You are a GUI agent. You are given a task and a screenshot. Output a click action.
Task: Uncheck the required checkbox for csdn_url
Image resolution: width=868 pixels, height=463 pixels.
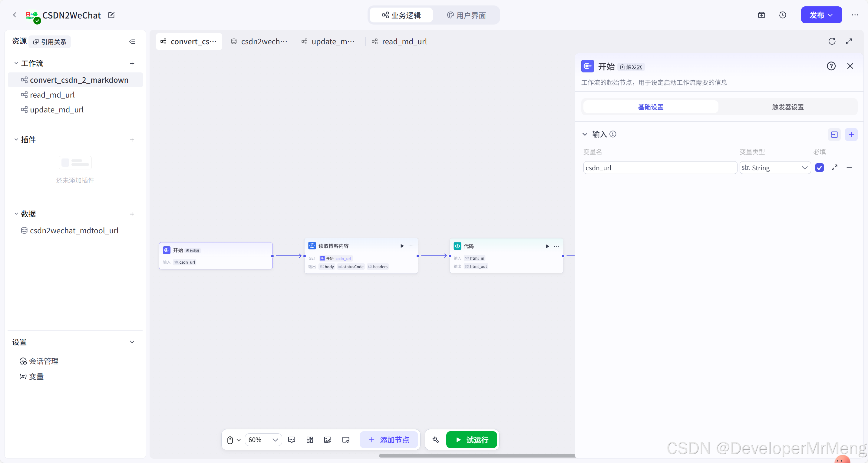[819, 168]
